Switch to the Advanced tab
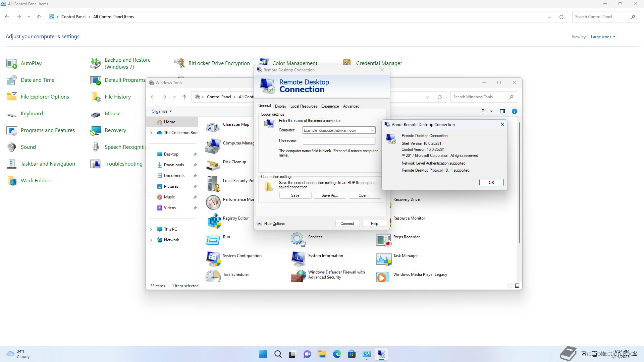 click(351, 106)
